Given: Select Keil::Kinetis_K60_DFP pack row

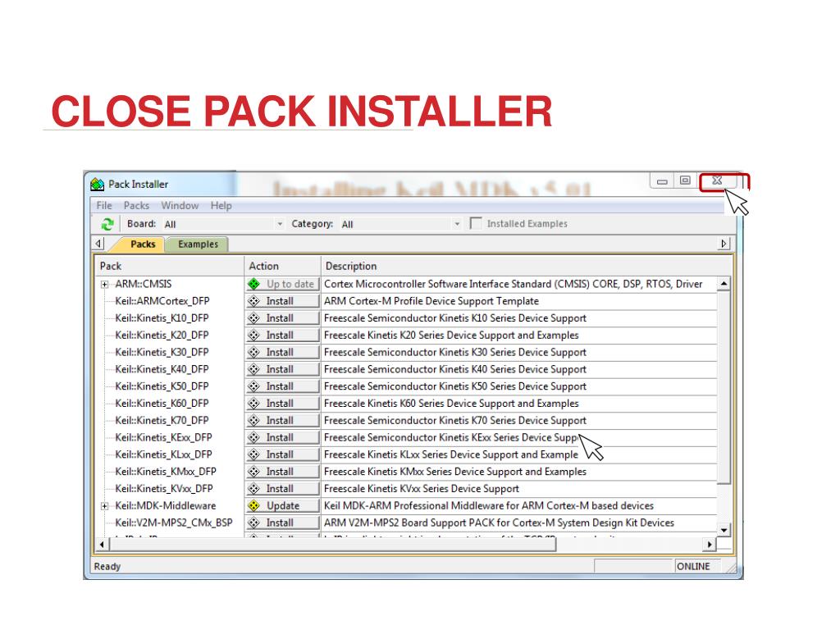Looking at the screenshot, I should point(162,404).
